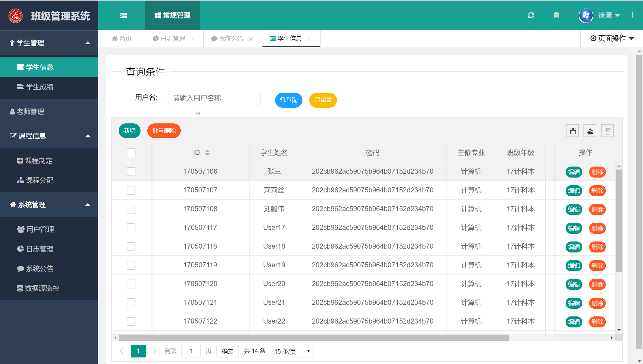Click the 新增 add button
The width and height of the screenshot is (643, 364).
coord(129,131)
